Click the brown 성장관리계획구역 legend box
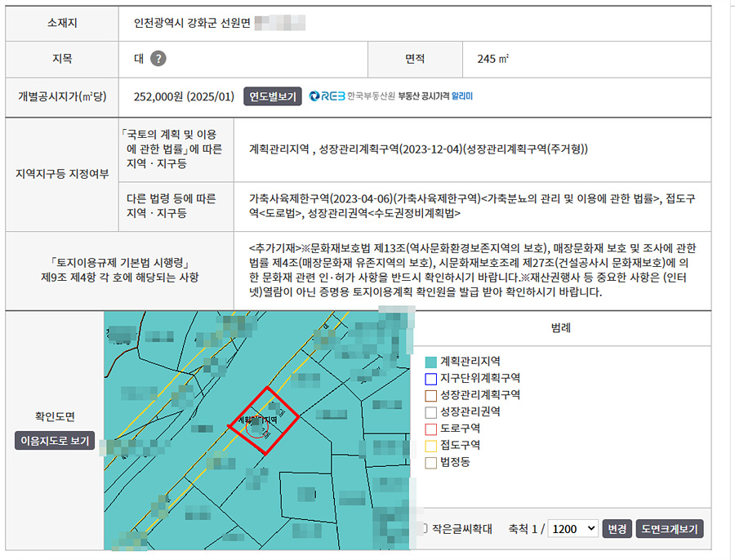The height and width of the screenshot is (560, 735). point(431,395)
